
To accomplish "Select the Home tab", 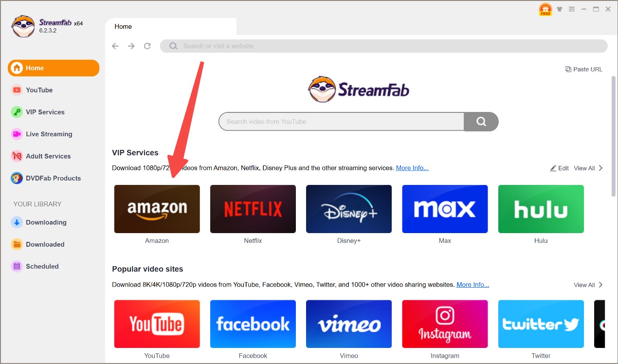I will [171, 26].
